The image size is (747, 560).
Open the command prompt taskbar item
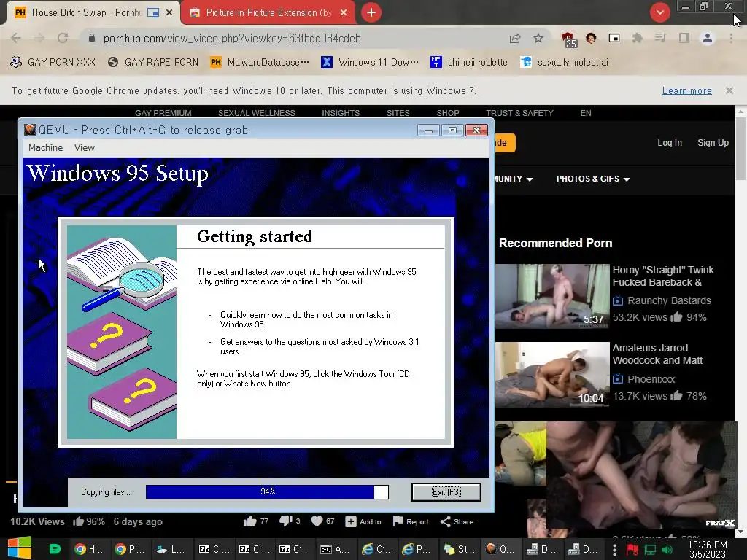tap(335, 550)
